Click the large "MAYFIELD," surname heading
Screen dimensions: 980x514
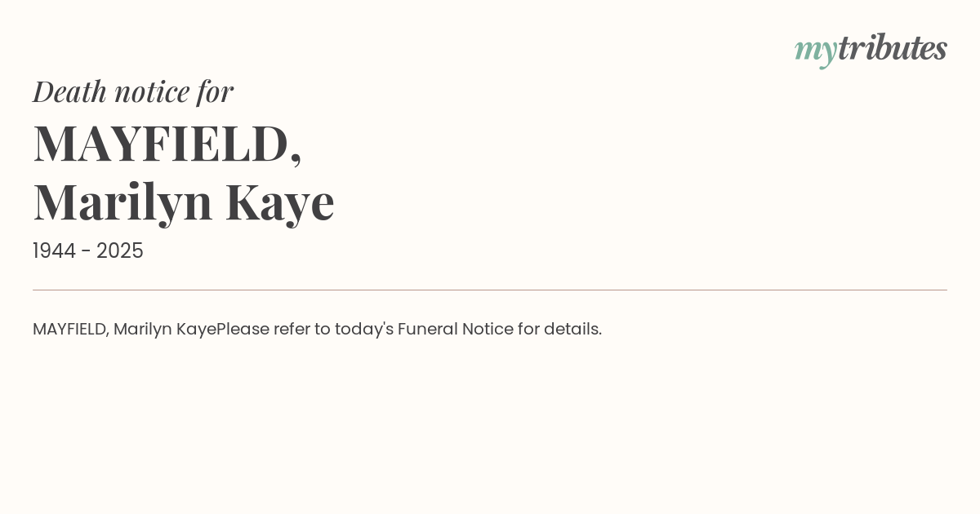167,144
